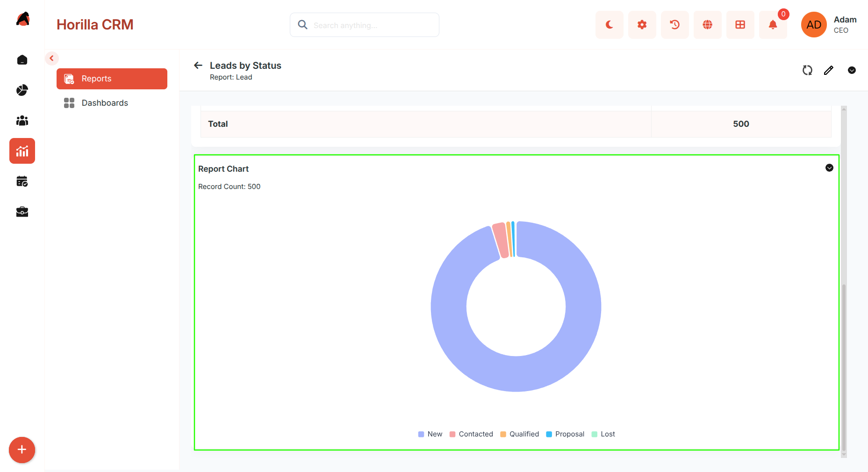Select the Reports menu item

pyautogui.click(x=112, y=79)
